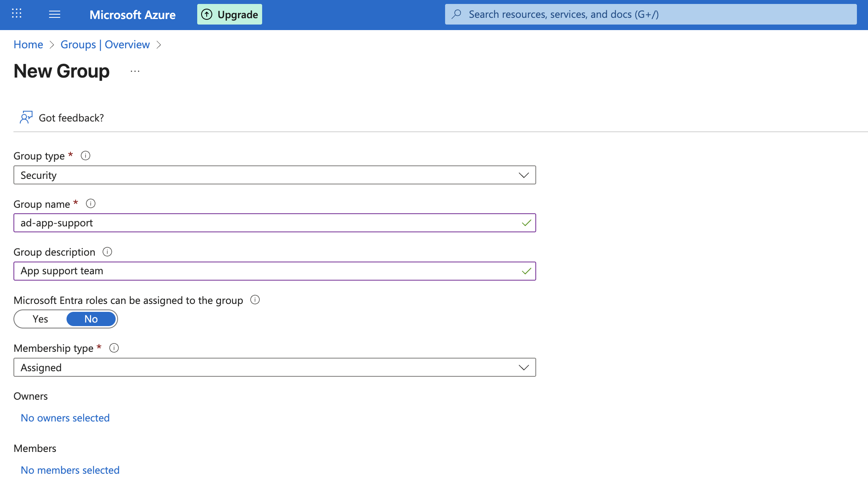This screenshot has height=501, width=868.
Task: Open the portal hamburger menu
Action: click(x=55, y=14)
